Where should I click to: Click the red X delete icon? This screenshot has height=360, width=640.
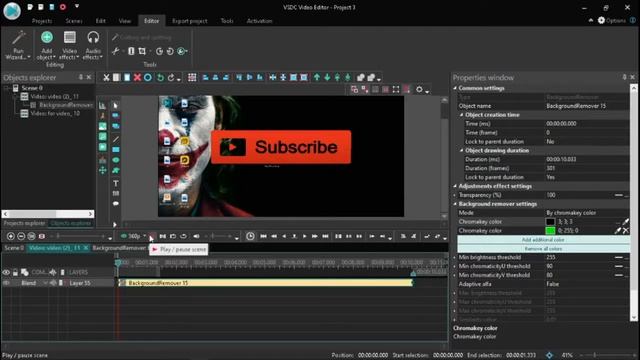(x=137, y=78)
